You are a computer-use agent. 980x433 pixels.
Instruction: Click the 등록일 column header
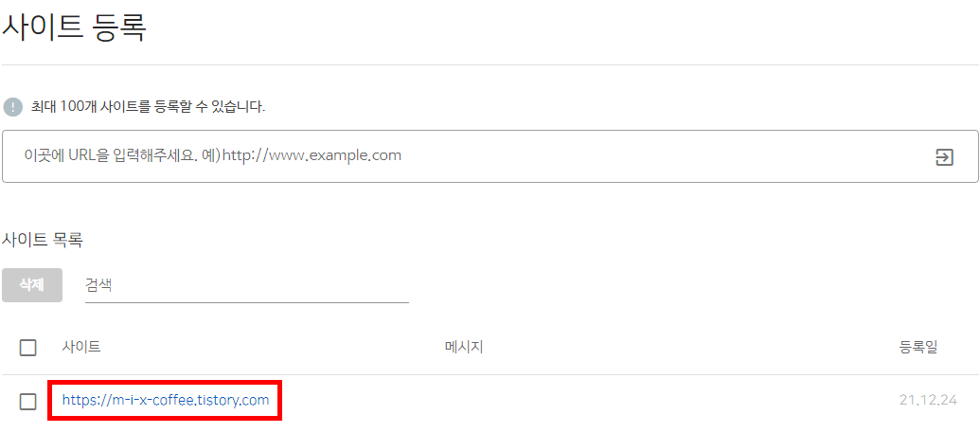click(918, 348)
